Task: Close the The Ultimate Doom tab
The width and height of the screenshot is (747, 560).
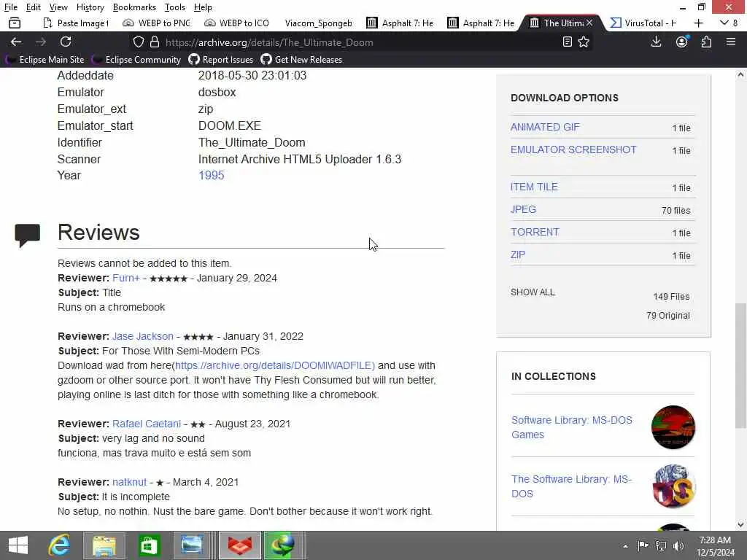Action: pyautogui.click(x=589, y=23)
